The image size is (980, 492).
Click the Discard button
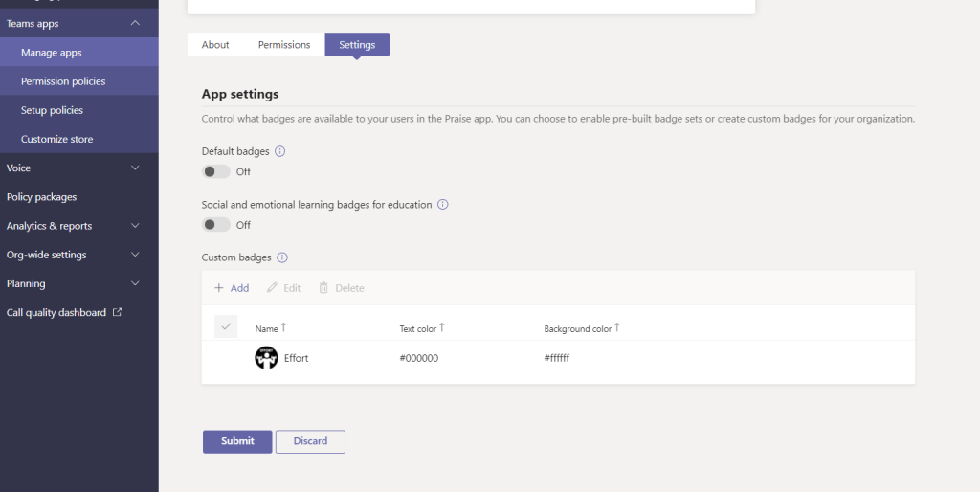[310, 441]
